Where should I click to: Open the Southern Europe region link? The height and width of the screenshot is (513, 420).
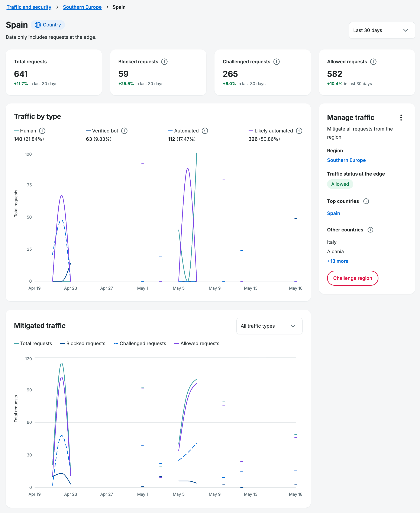346,160
